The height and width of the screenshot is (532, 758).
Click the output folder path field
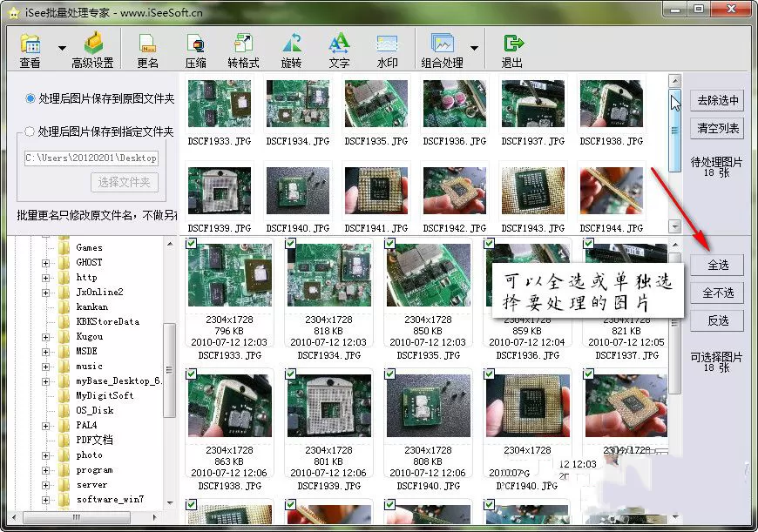[91, 158]
